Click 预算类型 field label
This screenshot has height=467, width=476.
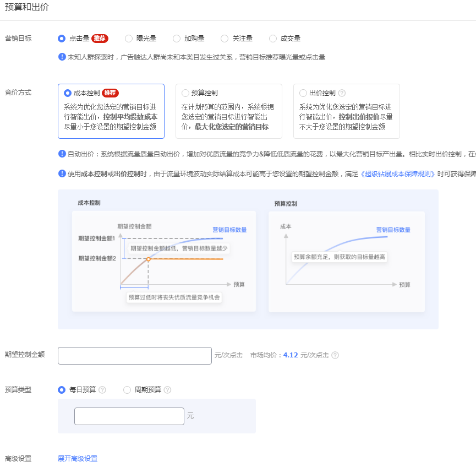click(18, 390)
